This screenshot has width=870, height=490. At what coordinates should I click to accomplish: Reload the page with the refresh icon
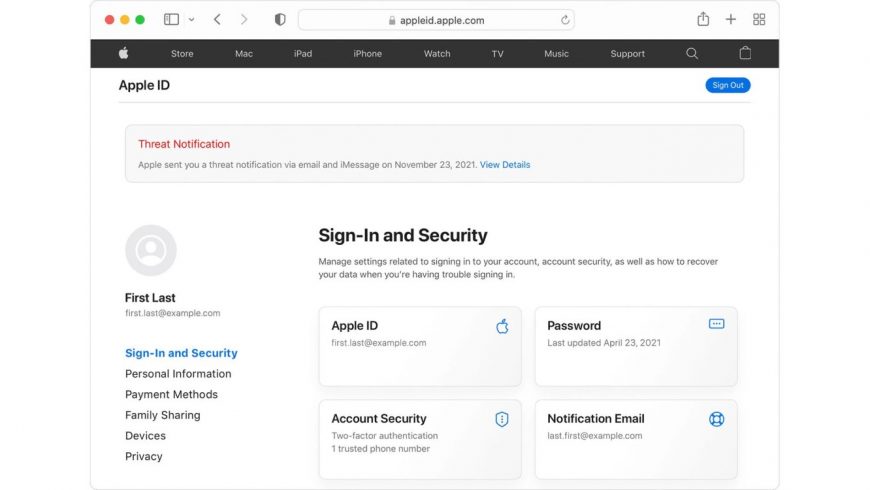click(x=565, y=20)
